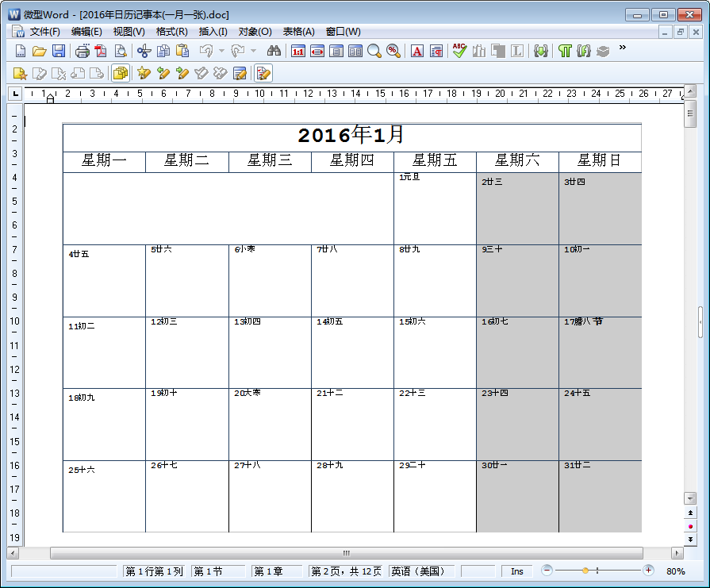
Task: Run the ABC spell check
Action: point(459,51)
